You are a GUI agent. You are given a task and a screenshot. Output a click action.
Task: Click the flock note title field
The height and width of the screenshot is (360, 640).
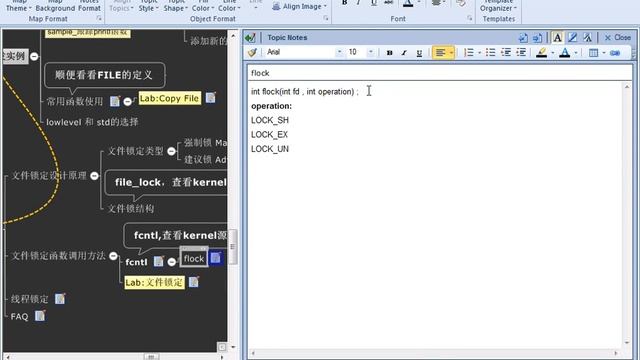tap(440, 73)
